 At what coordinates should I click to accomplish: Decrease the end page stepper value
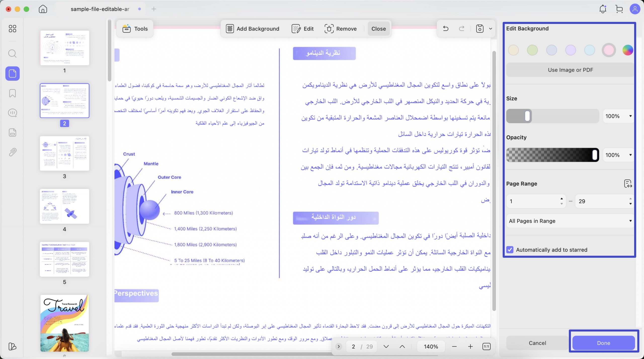tap(630, 204)
